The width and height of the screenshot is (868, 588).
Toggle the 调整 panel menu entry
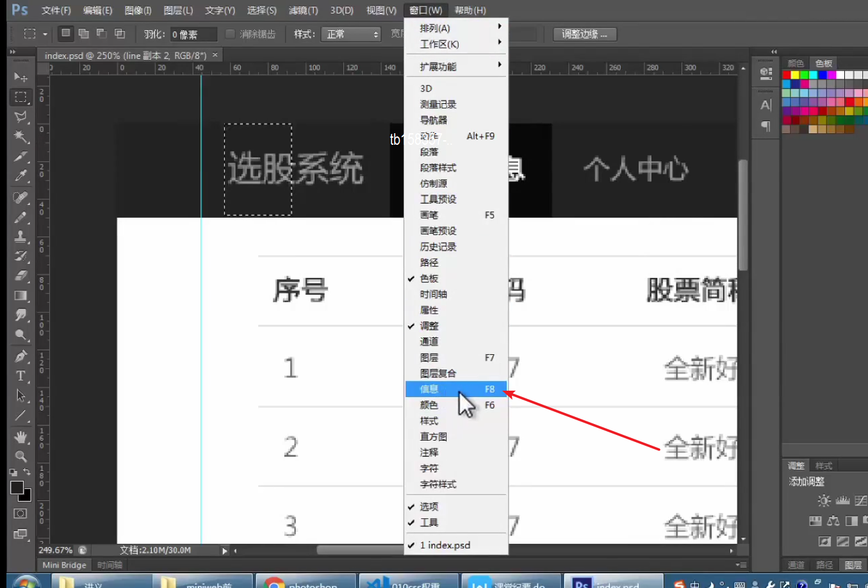click(429, 326)
